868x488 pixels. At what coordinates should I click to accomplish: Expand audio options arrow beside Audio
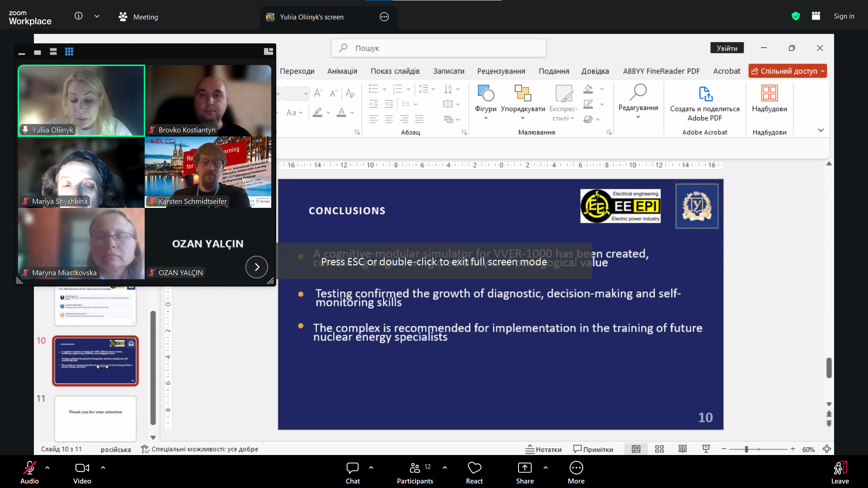coord(47,468)
